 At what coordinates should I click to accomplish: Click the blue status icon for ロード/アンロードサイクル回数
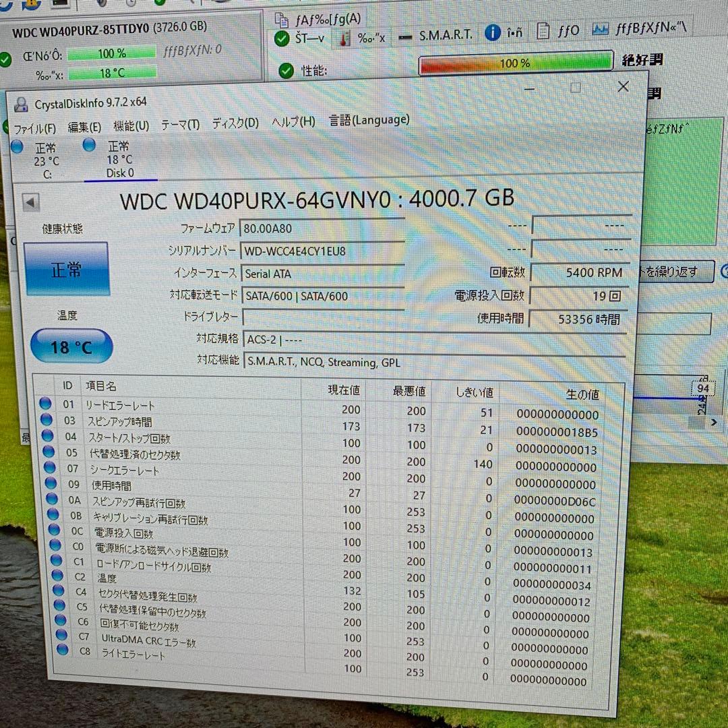[x=56, y=560]
